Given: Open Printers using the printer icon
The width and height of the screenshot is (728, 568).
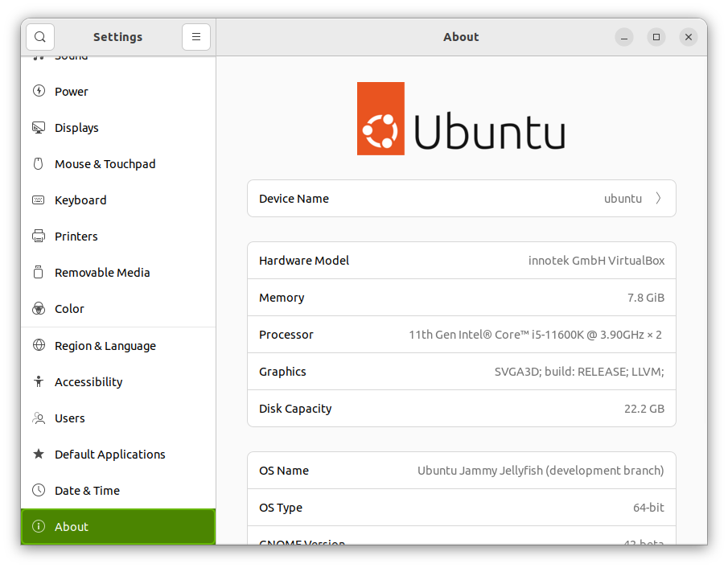Looking at the screenshot, I should point(38,236).
